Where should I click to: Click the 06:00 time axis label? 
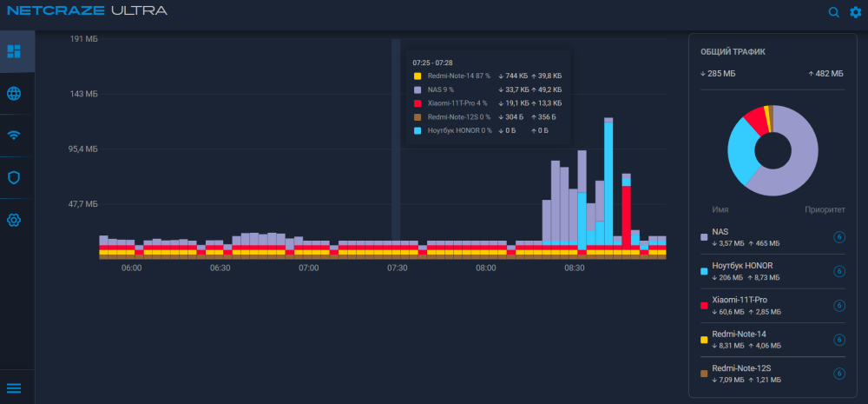click(x=132, y=268)
